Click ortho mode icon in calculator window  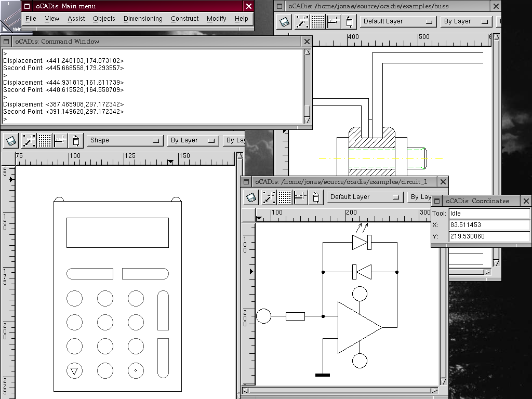pos(61,140)
